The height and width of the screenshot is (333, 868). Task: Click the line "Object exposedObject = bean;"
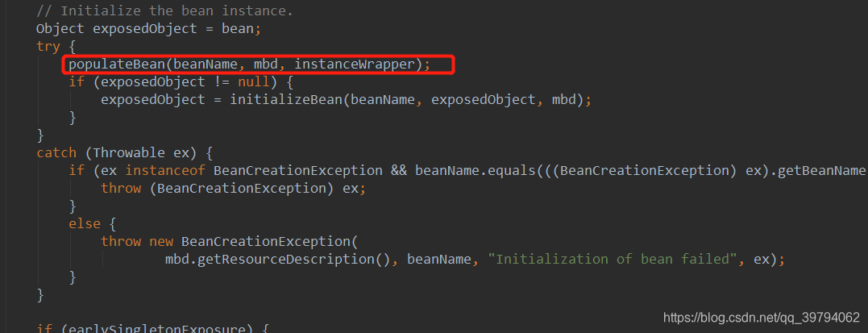point(148,28)
